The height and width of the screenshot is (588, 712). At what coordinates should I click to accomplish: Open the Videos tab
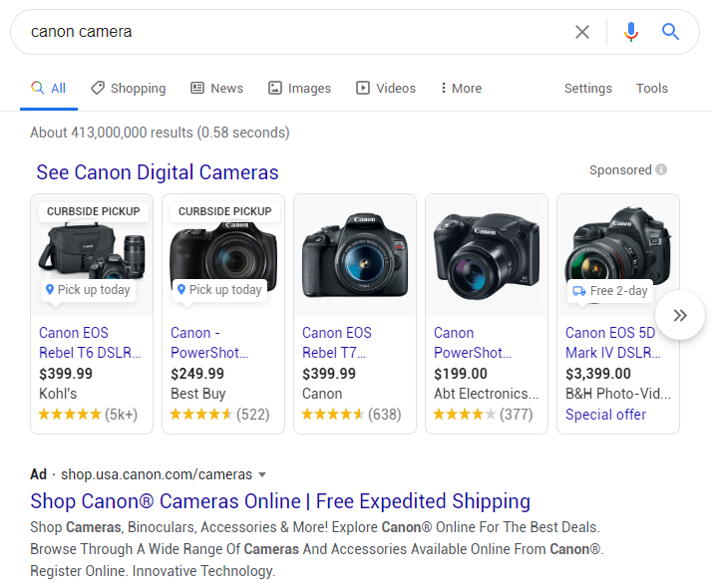pos(386,89)
